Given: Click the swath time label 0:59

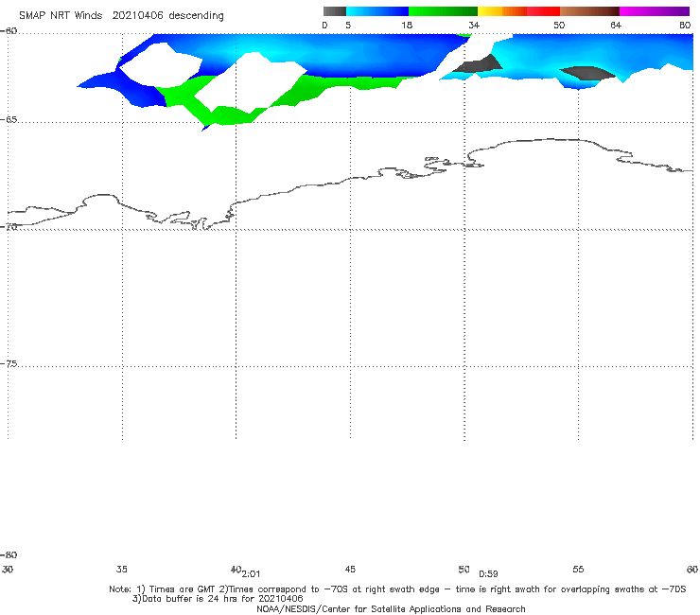Looking at the screenshot, I should [488, 574].
